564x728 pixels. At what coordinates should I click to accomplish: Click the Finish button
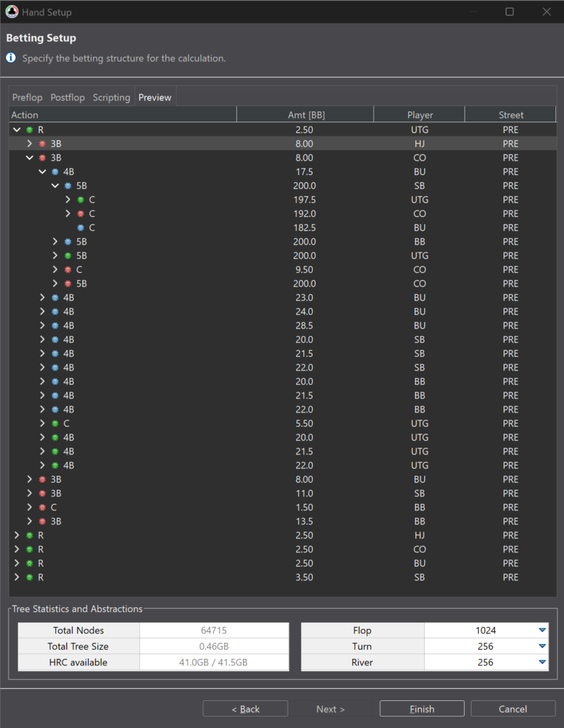click(x=422, y=709)
